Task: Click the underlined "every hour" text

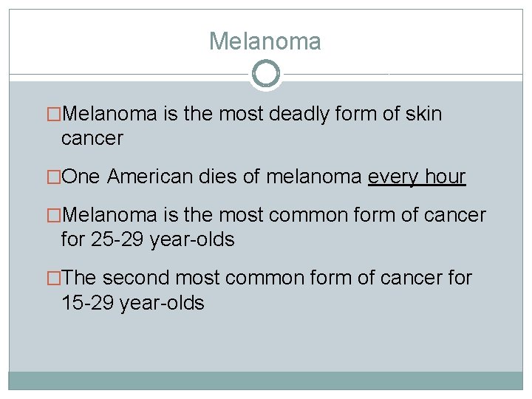Action: pyautogui.click(x=417, y=177)
